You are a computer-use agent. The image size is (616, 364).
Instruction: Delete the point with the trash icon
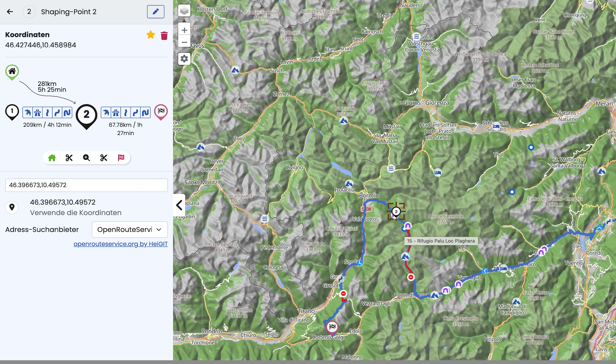[164, 36]
